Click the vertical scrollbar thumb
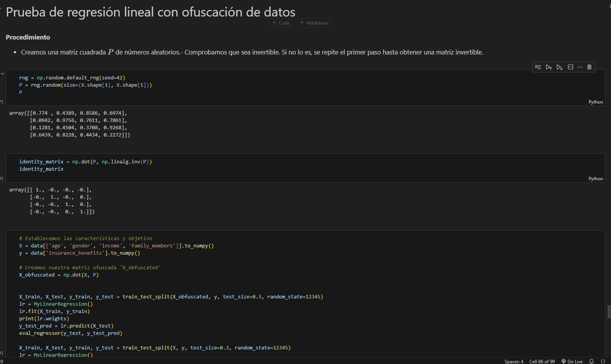The image size is (611, 364). (x=609, y=311)
